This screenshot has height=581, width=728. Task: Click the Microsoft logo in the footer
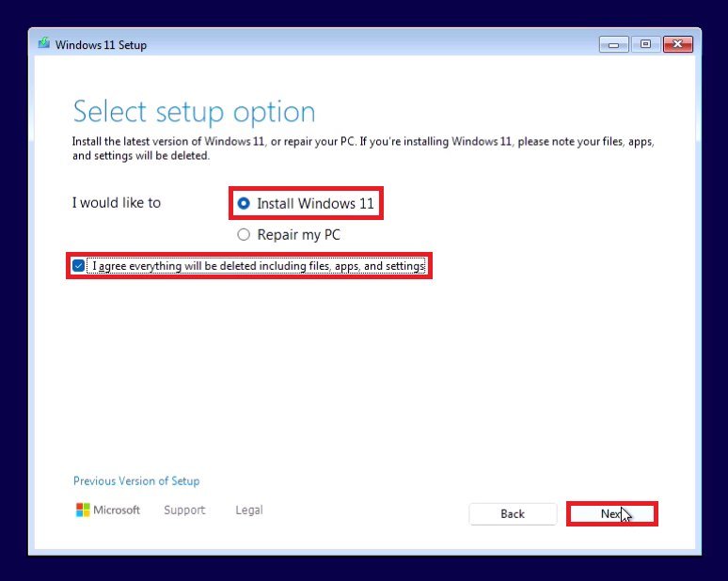[x=108, y=510]
